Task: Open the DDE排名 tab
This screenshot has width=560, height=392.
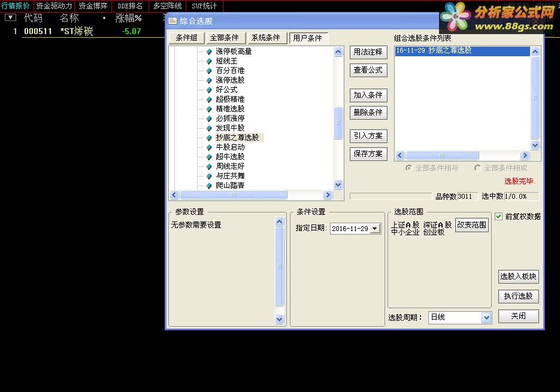Action: click(130, 6)
